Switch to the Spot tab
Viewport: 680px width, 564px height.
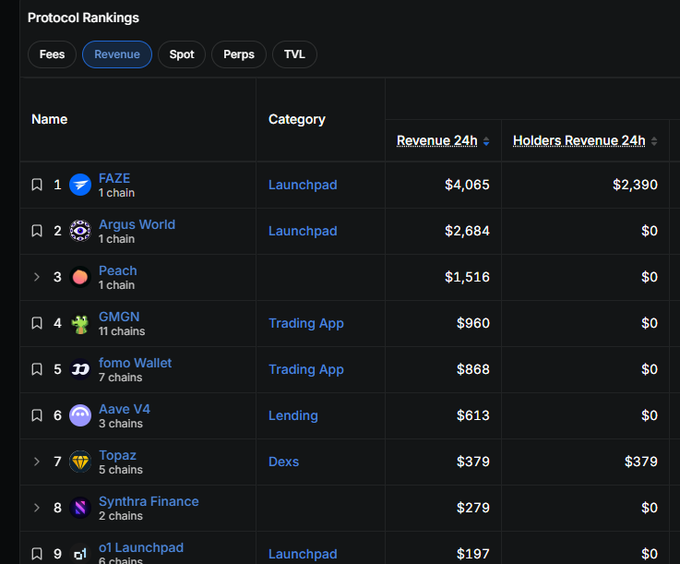click(x=182, y=55)
